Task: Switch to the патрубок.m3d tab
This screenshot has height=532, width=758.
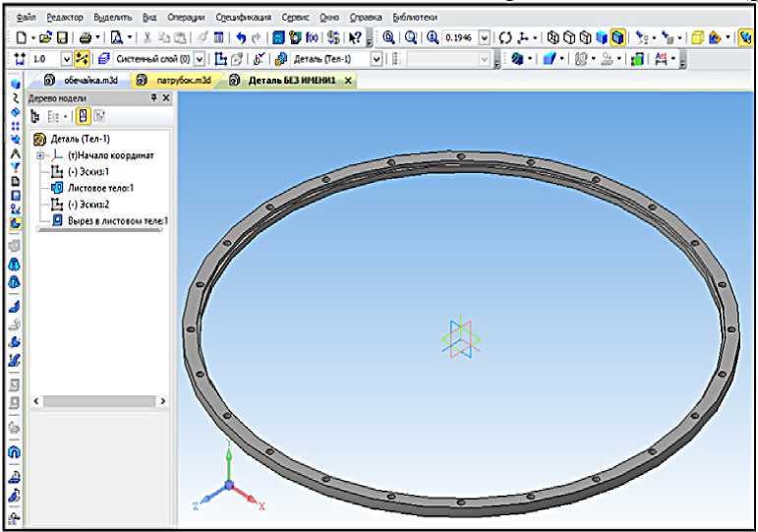Action: click(x=174, y=81)
